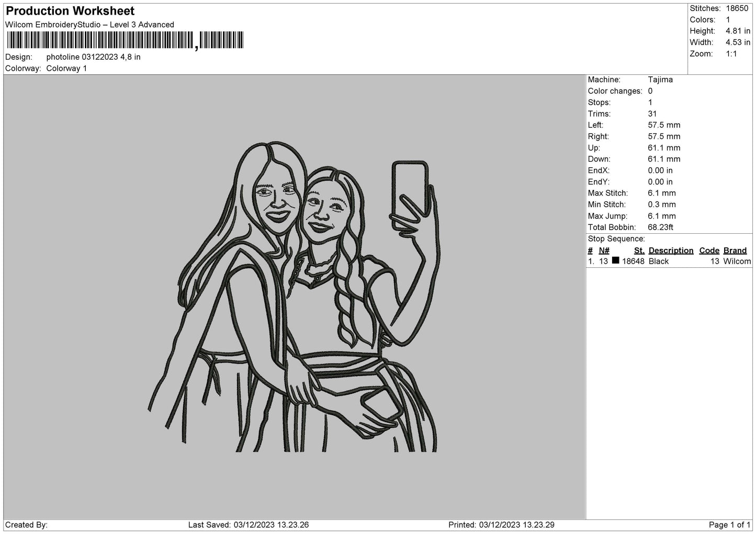The width and height of the screenshot is (756, 534).
Task: Click the Color changes value 0
Action: pos(650,91)
